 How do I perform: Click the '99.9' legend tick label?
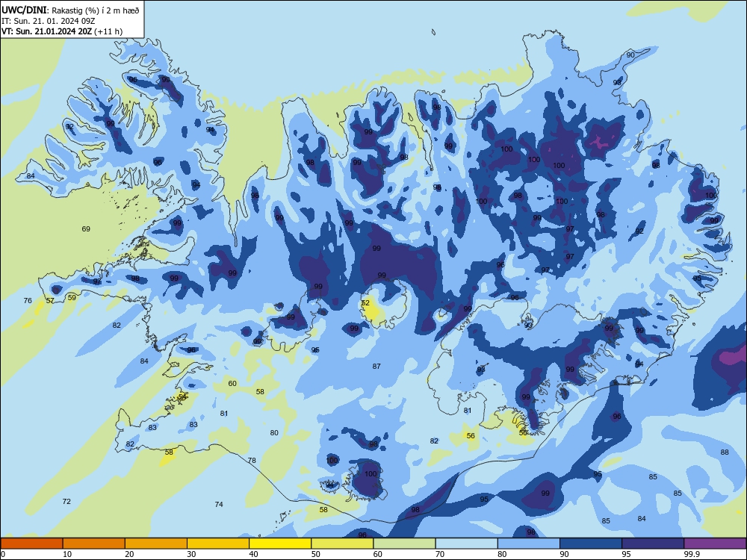pos(692,554)
